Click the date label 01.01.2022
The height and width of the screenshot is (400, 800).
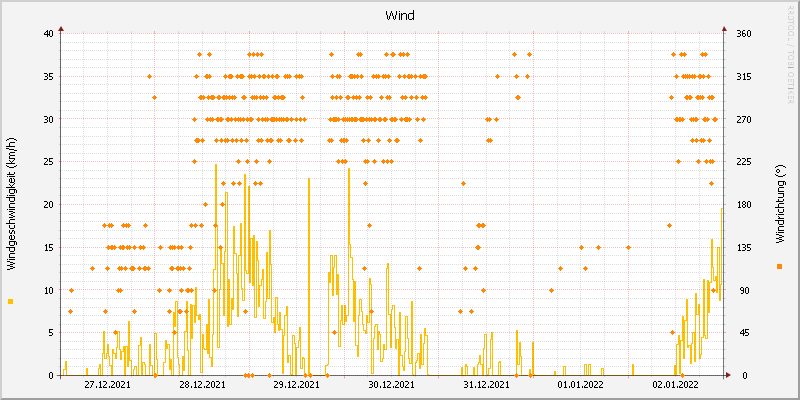click(581, 384)
